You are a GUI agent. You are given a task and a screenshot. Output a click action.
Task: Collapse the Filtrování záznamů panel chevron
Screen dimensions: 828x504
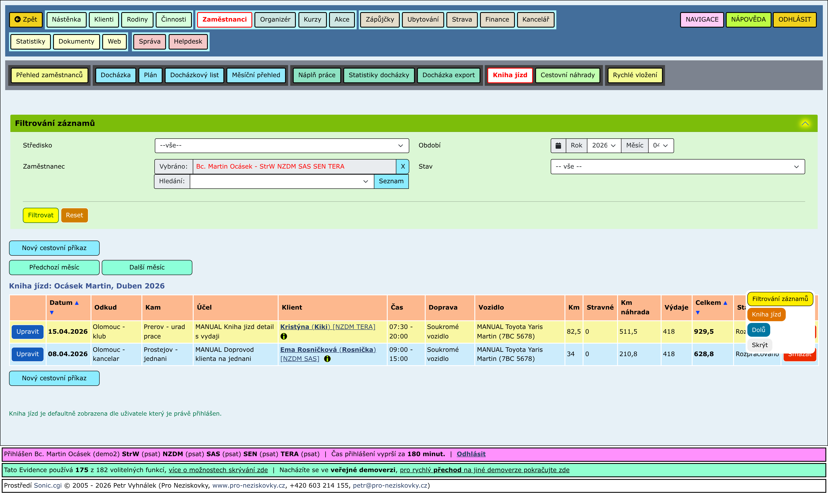[x=805, y=123]
